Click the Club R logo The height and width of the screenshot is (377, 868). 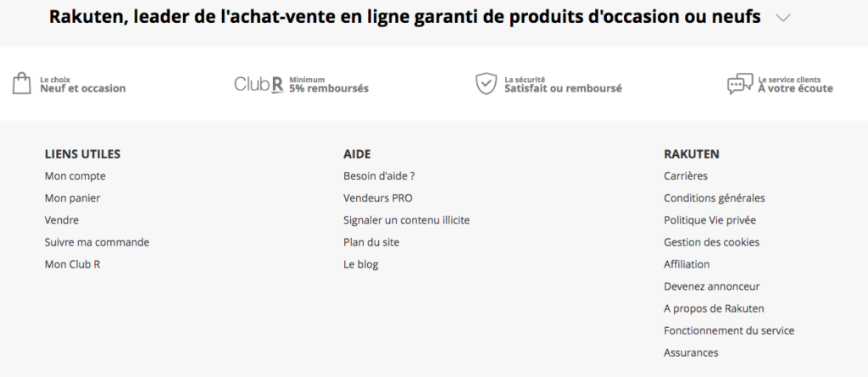tap(259, 84)
